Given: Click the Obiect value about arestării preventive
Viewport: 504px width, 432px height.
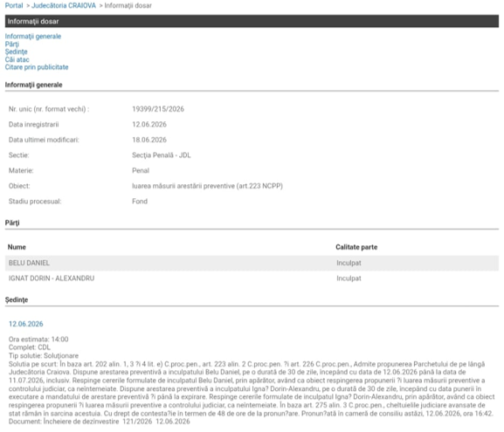Looking at the screenshot, I should 207,186.
